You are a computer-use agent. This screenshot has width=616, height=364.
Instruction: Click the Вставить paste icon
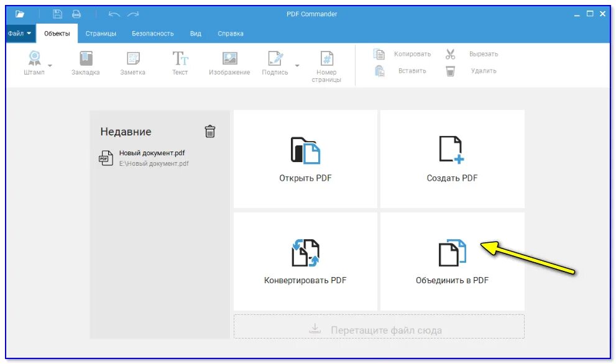coord(380,71)
